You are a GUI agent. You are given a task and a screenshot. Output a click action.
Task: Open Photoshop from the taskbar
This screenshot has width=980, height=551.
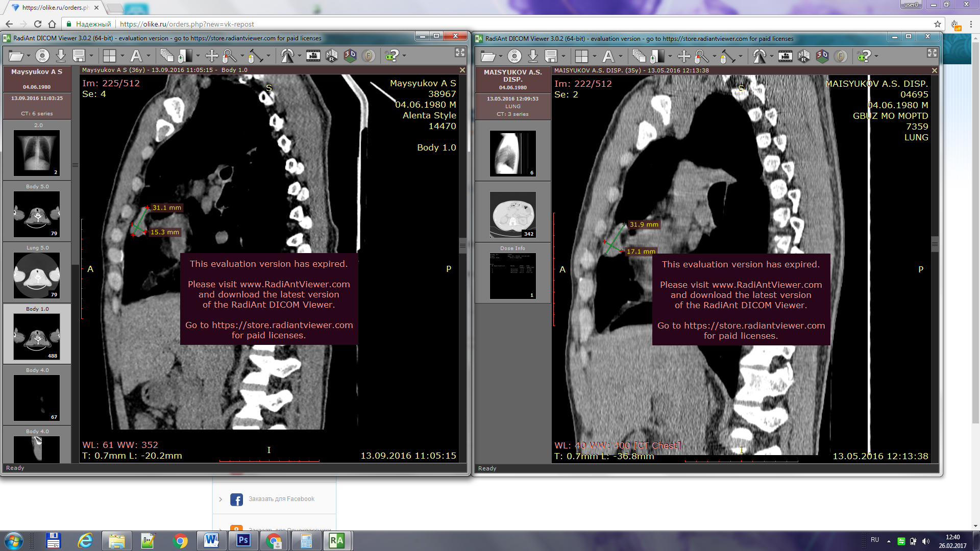pos(243,540)
